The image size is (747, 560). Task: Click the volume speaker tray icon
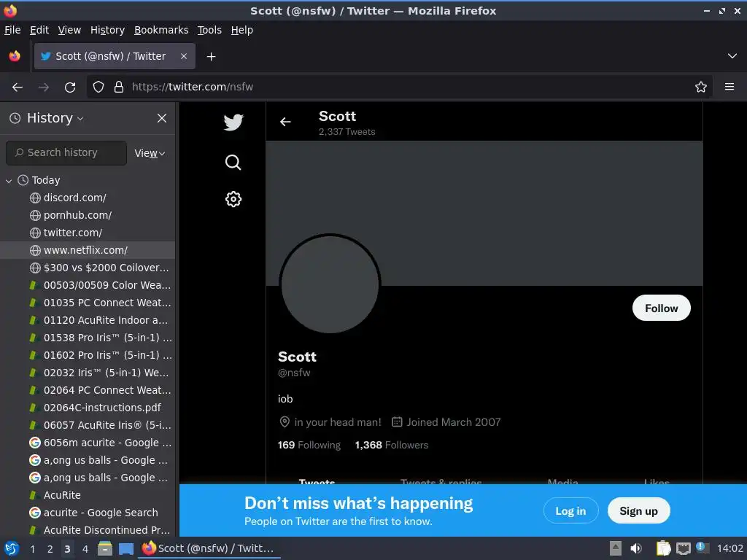[x=636, y=548]
